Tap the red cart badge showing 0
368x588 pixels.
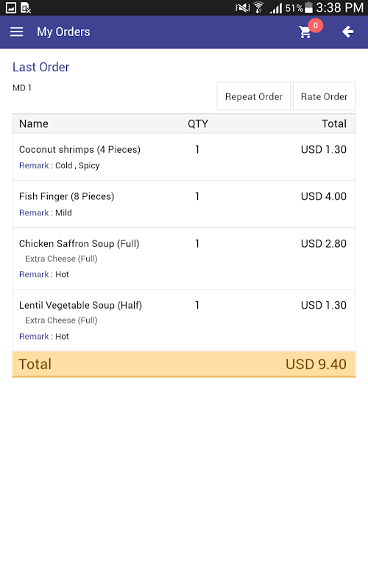(316, 25)
